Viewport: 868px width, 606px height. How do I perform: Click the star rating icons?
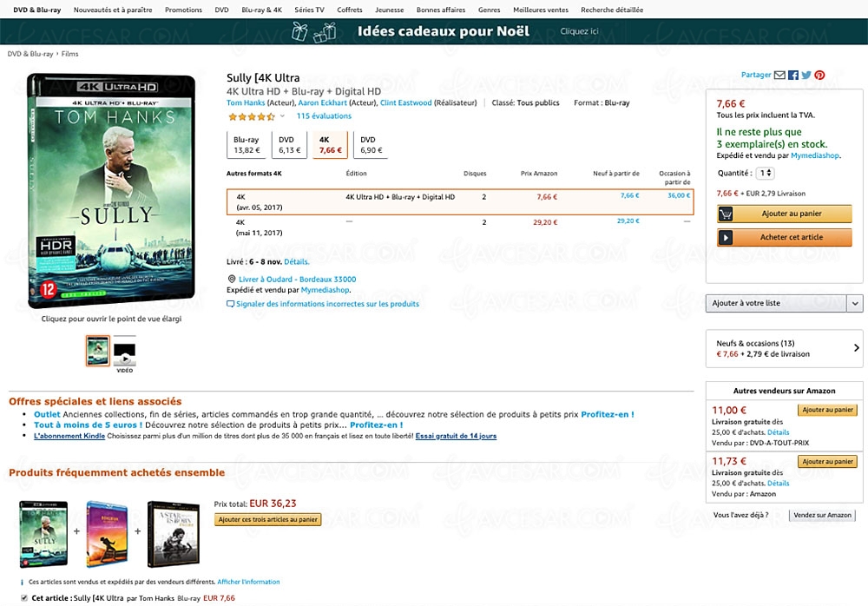[252, 116]
